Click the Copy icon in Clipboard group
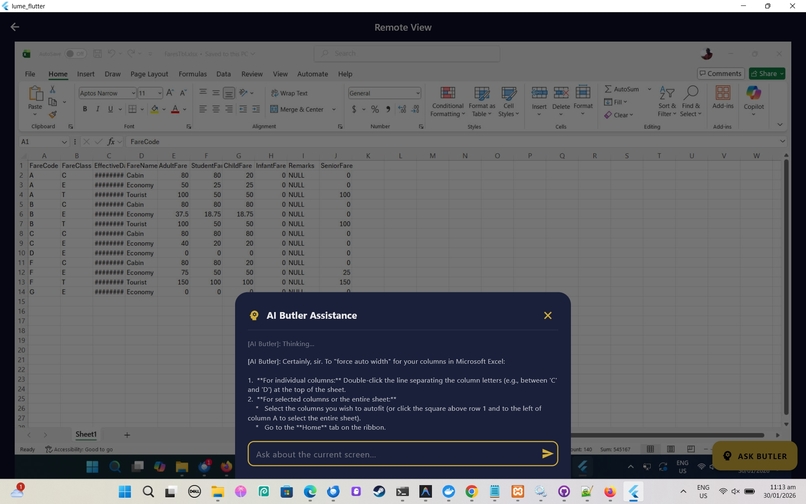 tap(52, 102)
